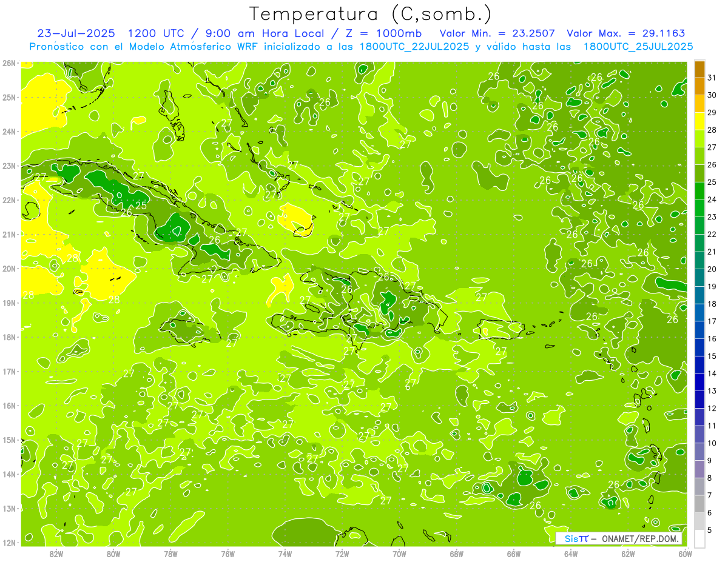Click the 76W longitude axis label

click(228, 554)
